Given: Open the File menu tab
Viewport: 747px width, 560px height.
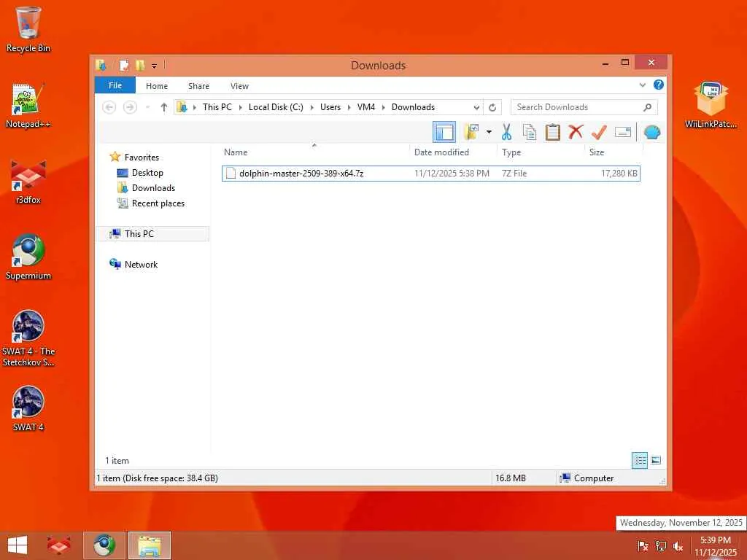Looking at the screenshot, I should 115,85.
